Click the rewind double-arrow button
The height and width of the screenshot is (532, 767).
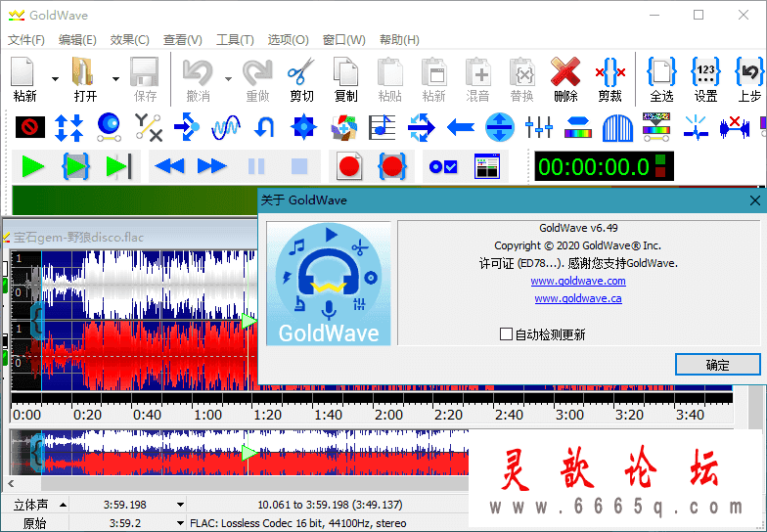(x=169, y=166)
